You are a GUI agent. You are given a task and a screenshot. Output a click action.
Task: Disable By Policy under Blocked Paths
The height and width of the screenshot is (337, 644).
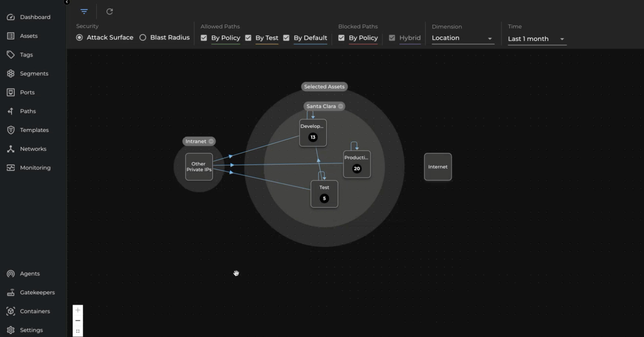(x=341, y=38)
